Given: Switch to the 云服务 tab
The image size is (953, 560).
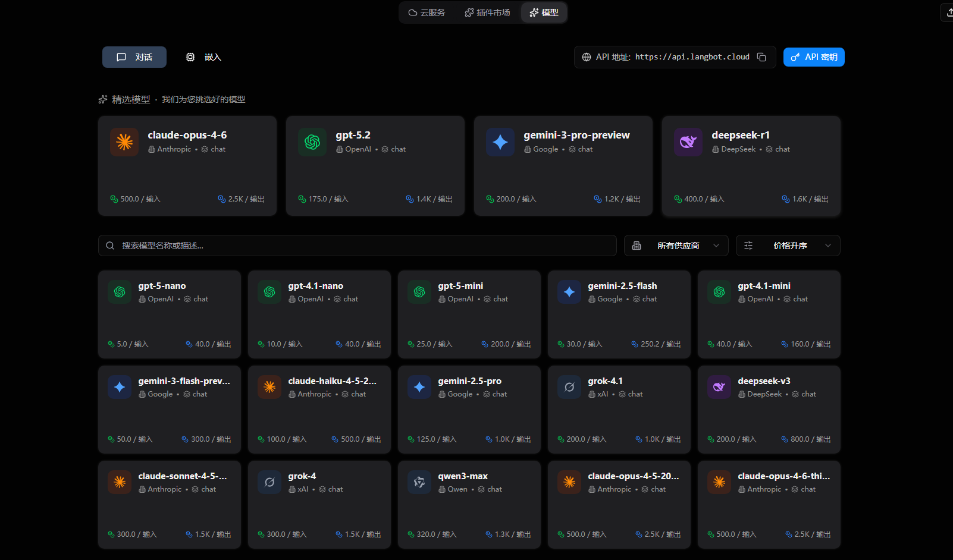Looking at the screenshot, I should click(427, 12).
